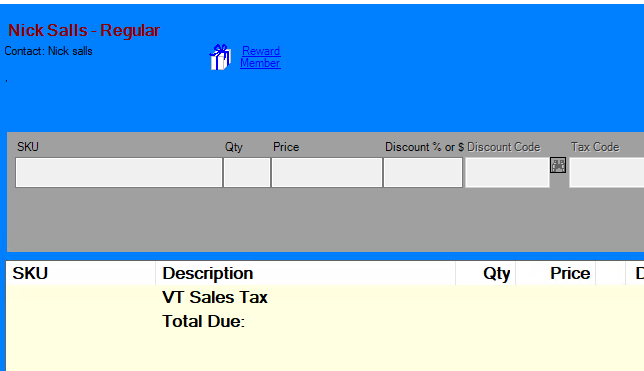
Task: Click the Contact: Nick salls text
Action: pyautogui.click(x=48, y=51)
